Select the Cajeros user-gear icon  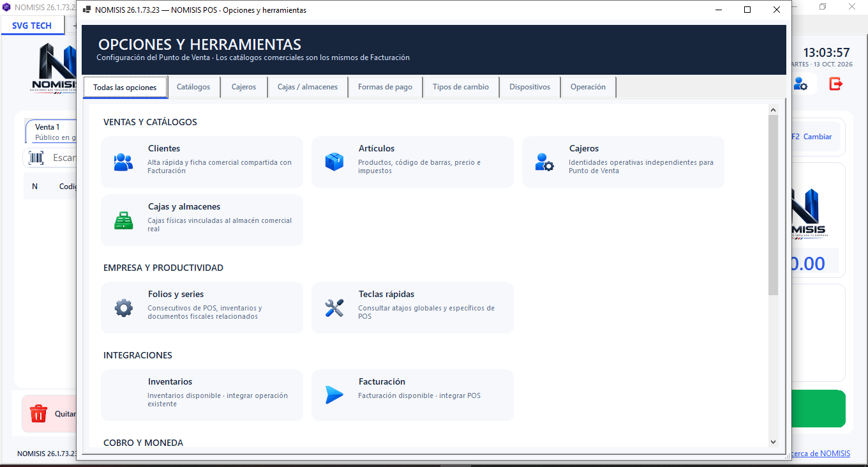[x=544, y=162]
